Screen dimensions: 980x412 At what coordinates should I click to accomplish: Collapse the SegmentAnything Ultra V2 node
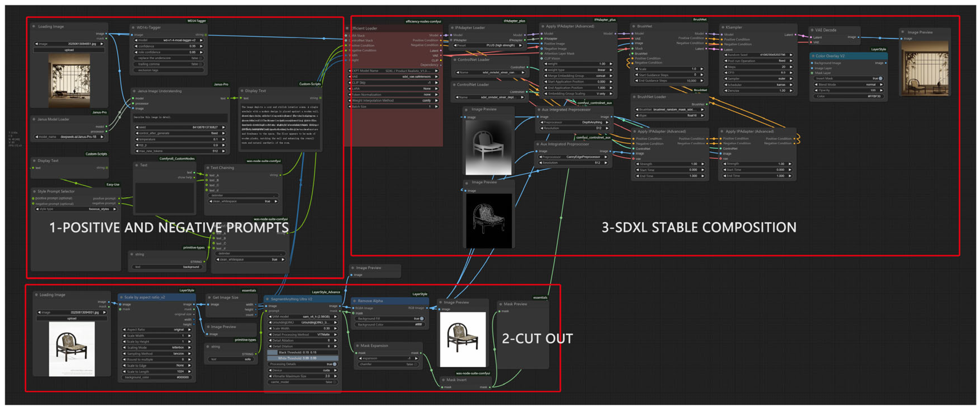click(267, 299)
